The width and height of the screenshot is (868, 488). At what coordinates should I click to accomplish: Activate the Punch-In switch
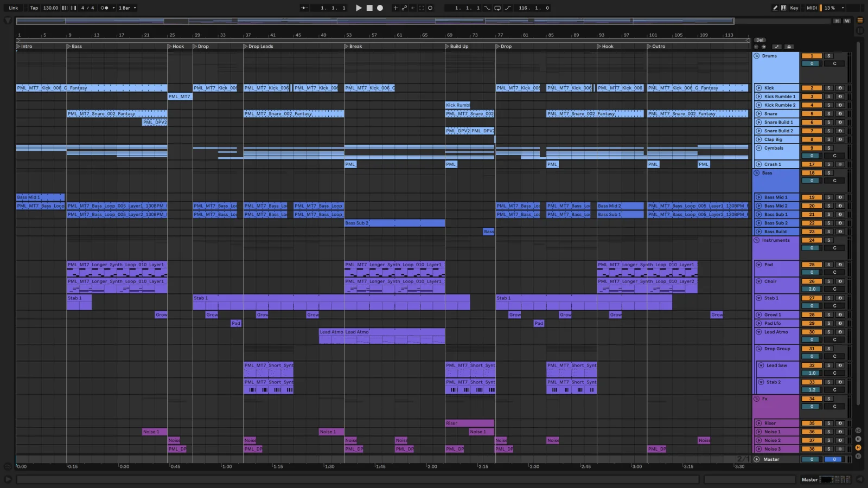click(x=487, y=8)
